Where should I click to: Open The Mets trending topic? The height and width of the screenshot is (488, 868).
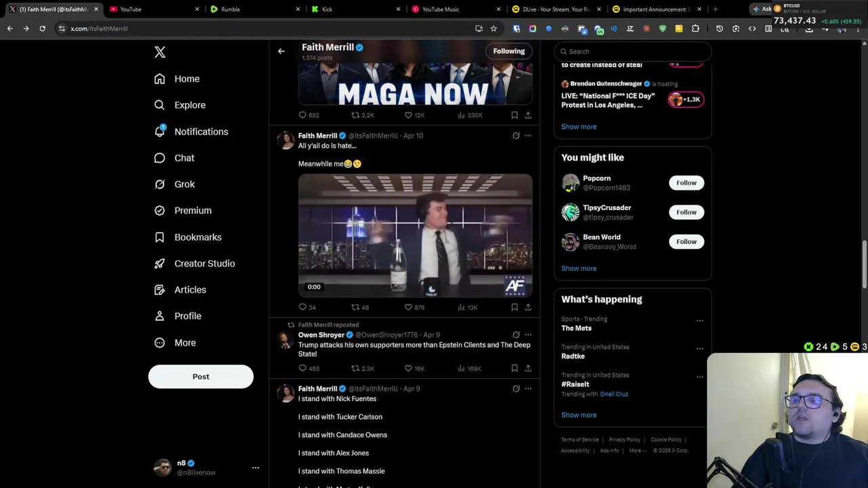[576, 328]
